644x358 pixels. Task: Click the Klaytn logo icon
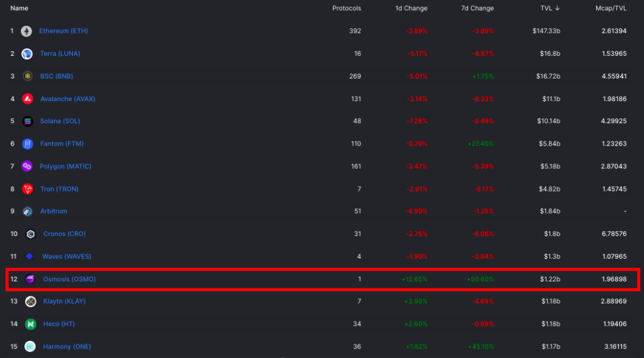(30, 301)
